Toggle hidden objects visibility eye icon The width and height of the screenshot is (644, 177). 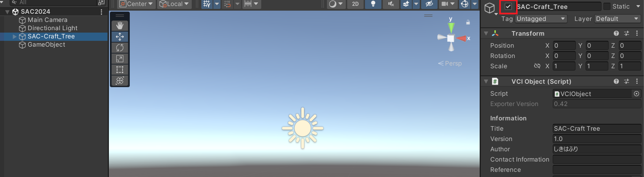[x=429, y=4]
